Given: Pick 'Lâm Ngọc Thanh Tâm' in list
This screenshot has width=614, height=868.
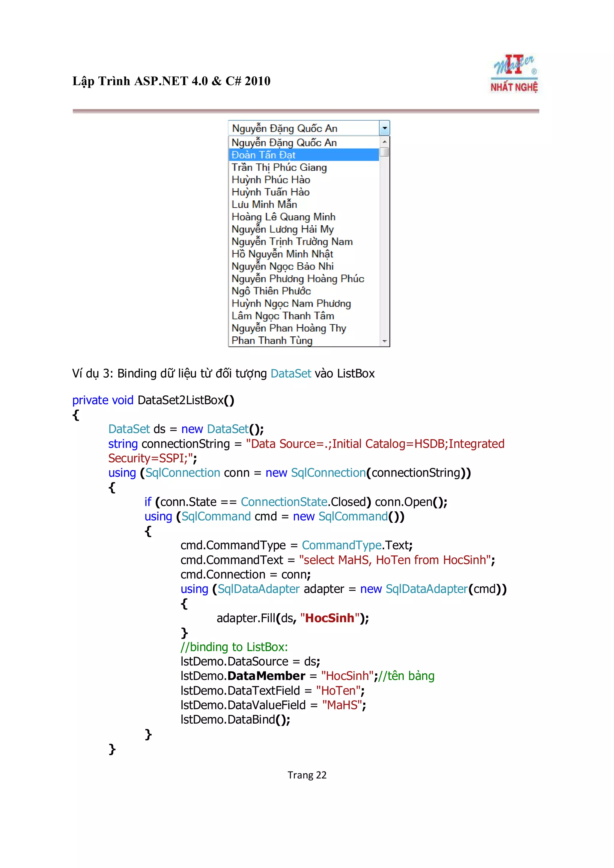Looking at the screenshot, I should (x=283, y=316).
